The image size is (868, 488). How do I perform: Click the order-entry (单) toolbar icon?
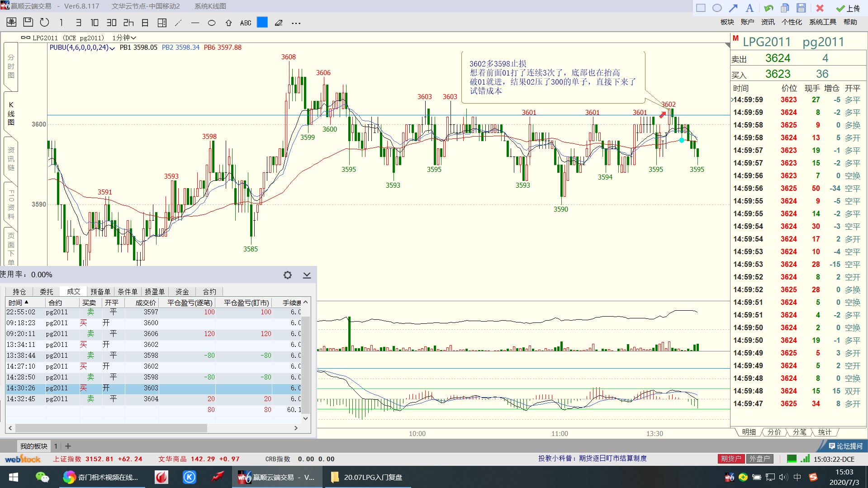(11, 23)
